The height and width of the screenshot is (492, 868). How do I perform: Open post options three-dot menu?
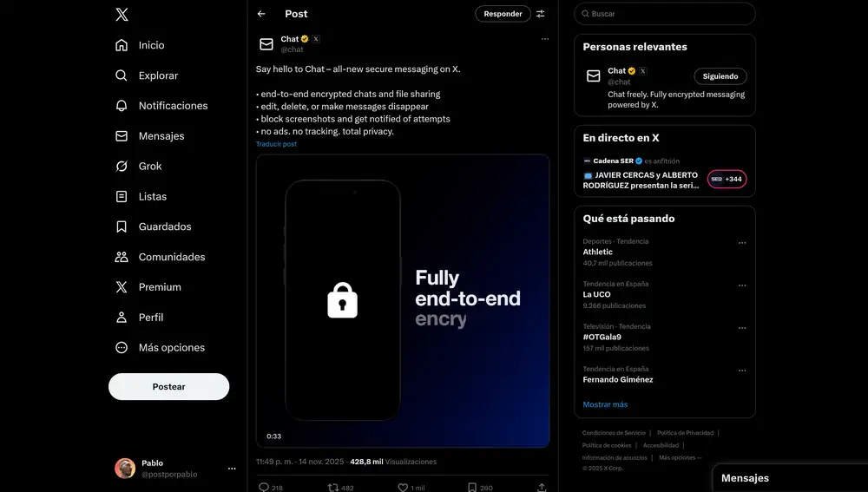pyautogui.click(x=545, y=39)
